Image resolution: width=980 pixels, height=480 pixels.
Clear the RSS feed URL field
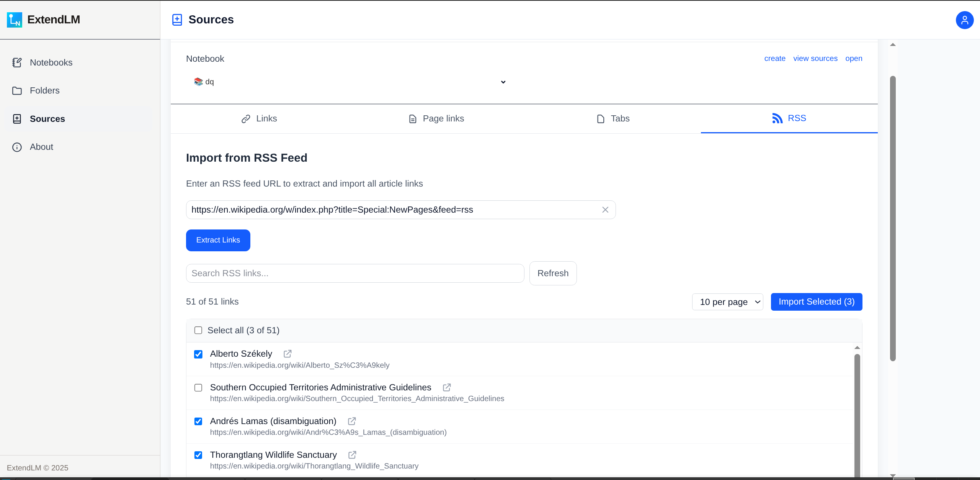pos(605,210)
